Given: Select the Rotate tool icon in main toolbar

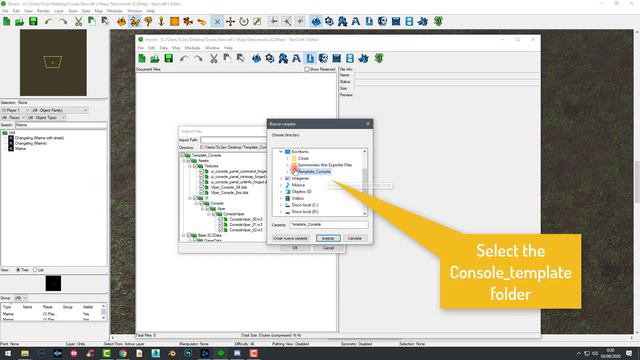Looking at the screenshot, I should pyautogui.click(x=244, y=22).
